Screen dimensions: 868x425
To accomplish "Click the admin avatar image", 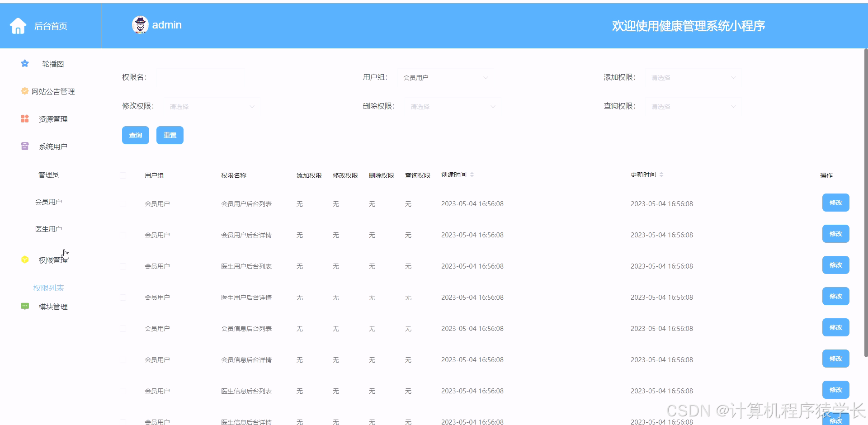I will [x=140, y=25].
